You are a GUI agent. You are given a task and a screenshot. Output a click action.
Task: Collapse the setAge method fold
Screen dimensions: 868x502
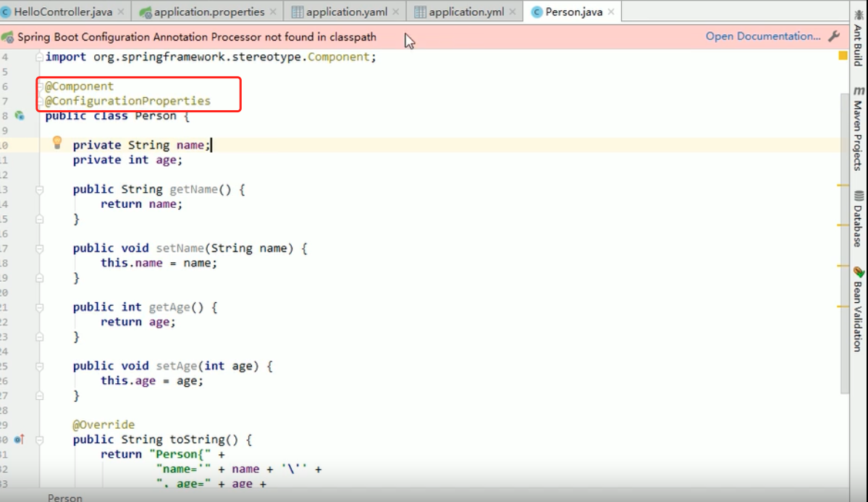(x=39, y=367)
